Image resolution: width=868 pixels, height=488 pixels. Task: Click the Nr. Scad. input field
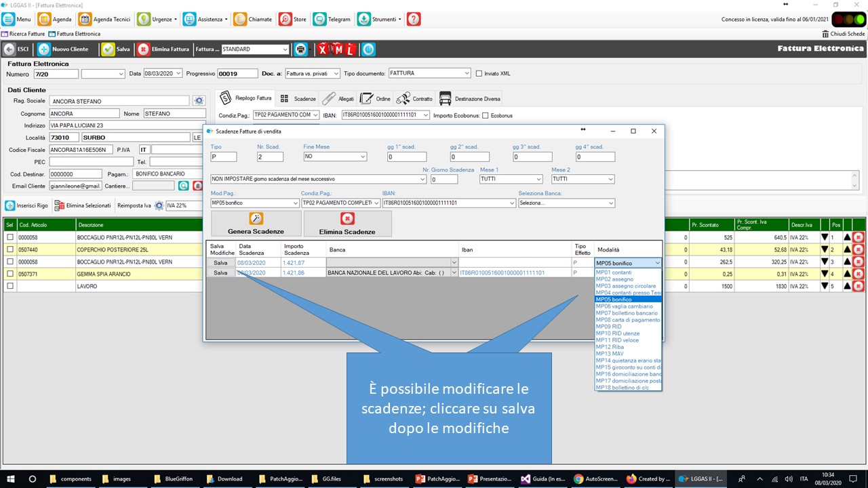coord(270,157)
